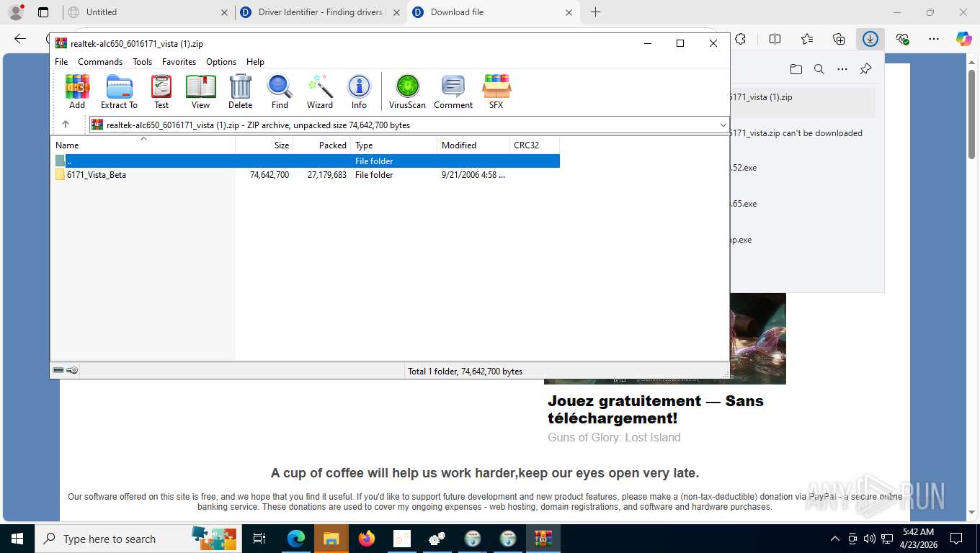
Task: Open Edge Downloads toolbar icon
Action: pos(870,39)
